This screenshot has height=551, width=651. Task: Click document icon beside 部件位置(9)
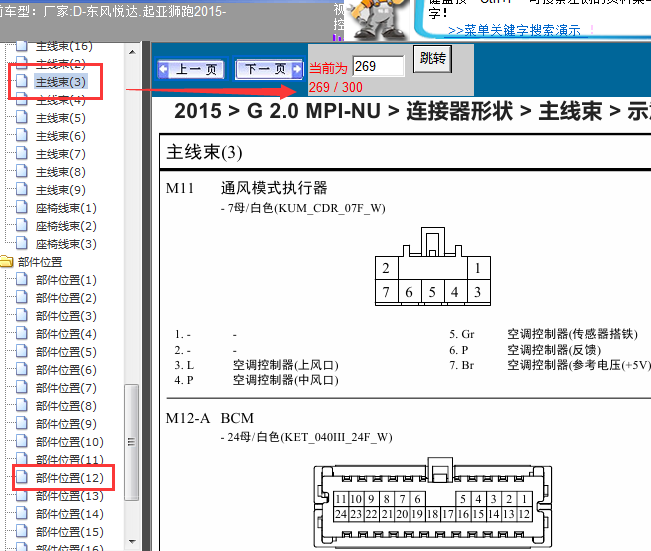(22, 423)
